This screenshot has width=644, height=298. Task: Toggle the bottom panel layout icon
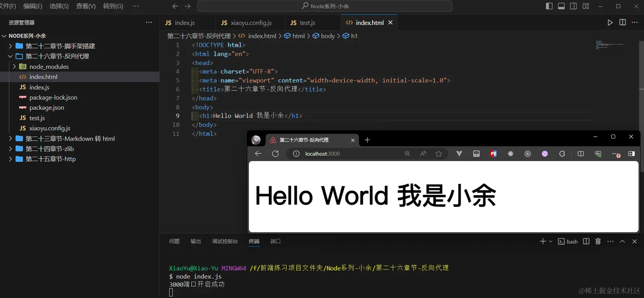561,6
